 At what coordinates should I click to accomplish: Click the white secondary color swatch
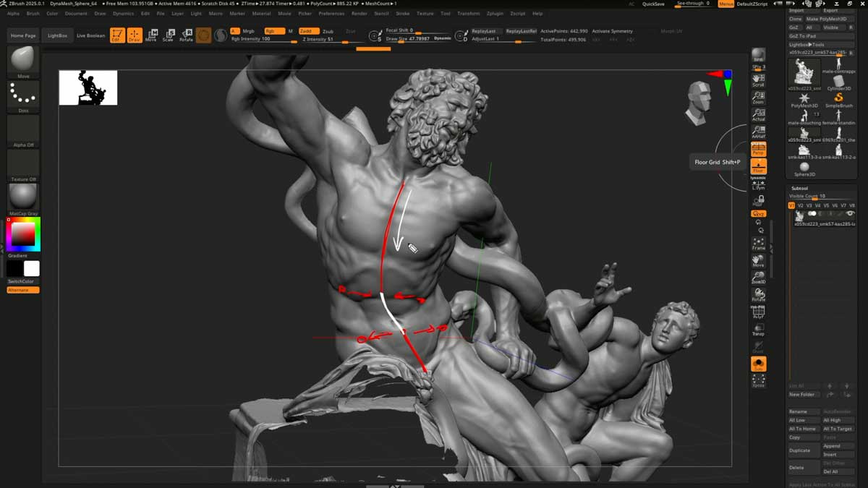pos(32,268)
